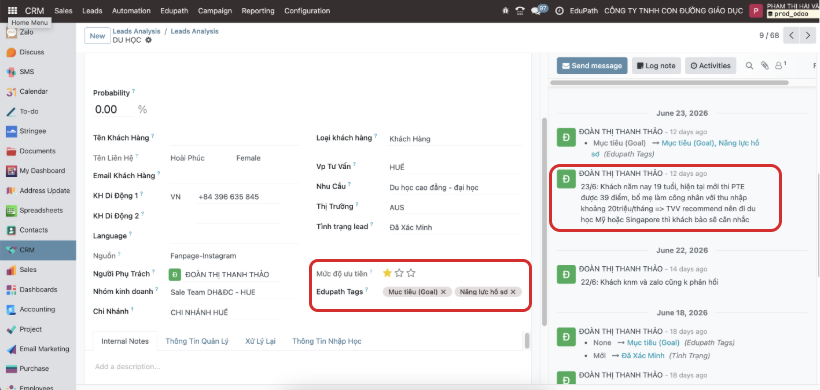Open Vp Tư Vấn field showing HUẾ
Screen dimensions: 820x390
pyautogui.click(x=455, y=167)
